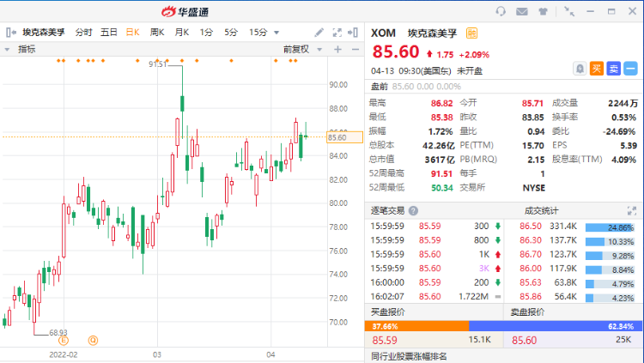The width and height of the screenshot is (644, 363).
Task: Click the 买盘报价 header
Action: [388, 312]
